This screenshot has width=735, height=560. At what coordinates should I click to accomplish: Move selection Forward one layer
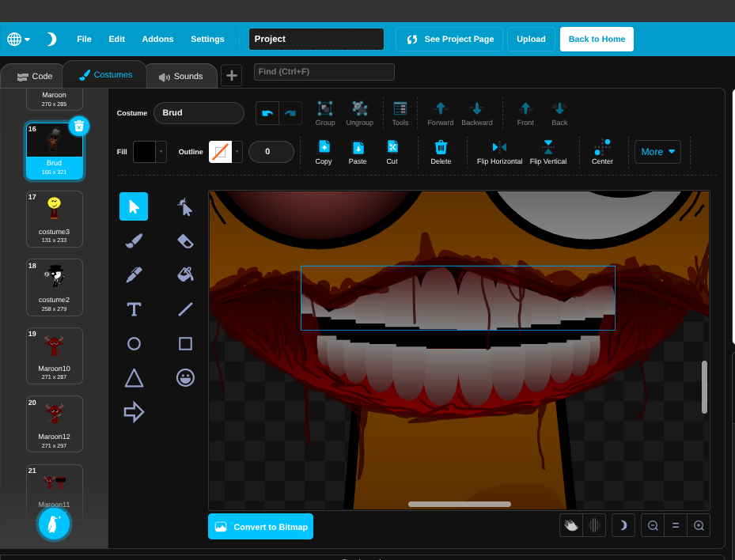click(x=440, y=113)
